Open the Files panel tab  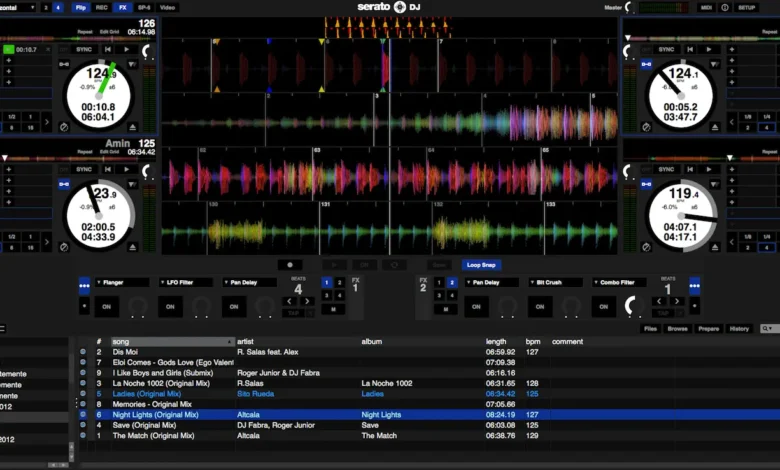pos(650,329)
